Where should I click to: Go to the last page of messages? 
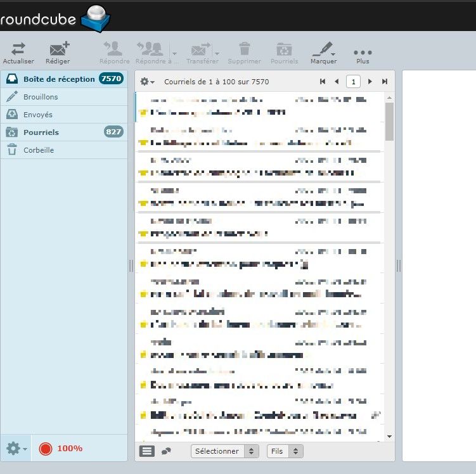click(x=385, y=81)
